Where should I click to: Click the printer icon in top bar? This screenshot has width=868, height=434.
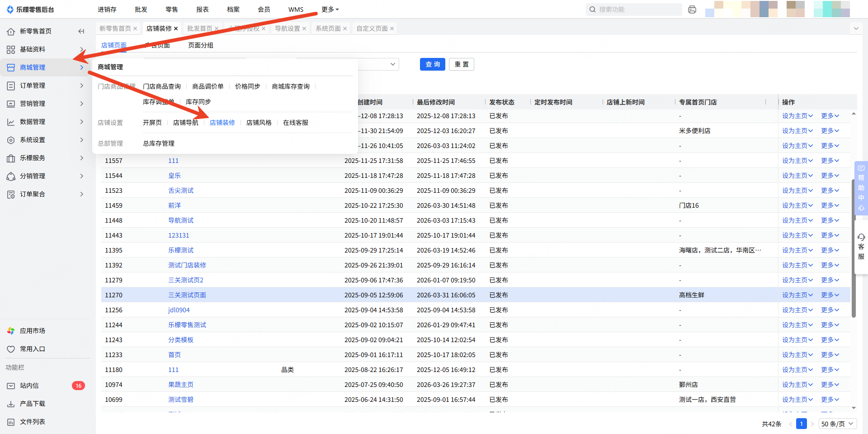coord(692,10)
